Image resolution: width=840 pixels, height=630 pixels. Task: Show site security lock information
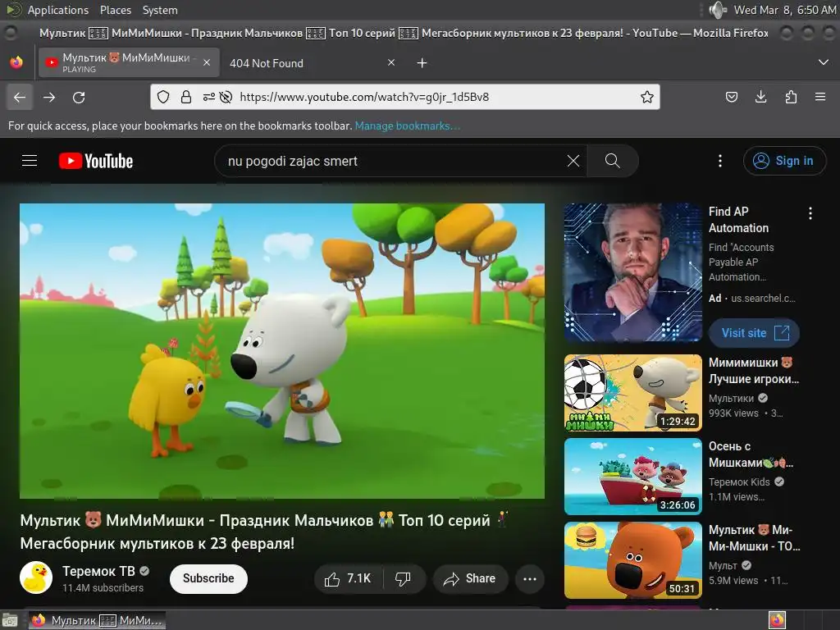[186, 97]
